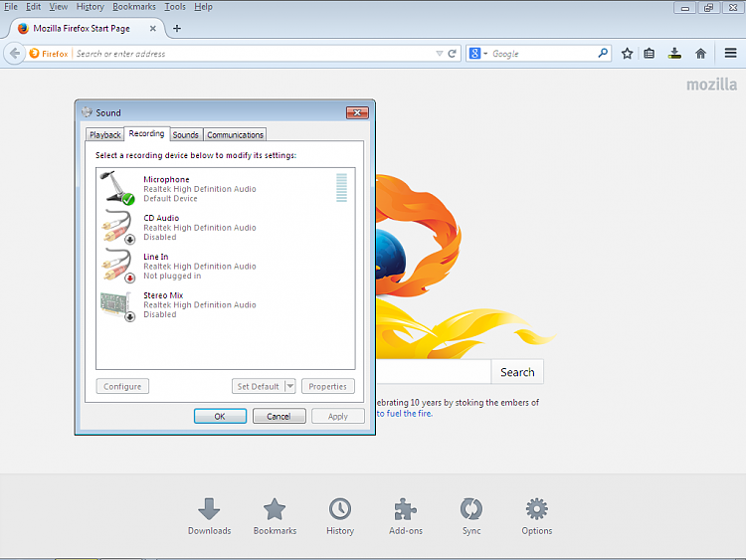Viewport: 746px width, 560px height.
Task: Click the magnifier icon in Google search box
Action: (603, 54)
